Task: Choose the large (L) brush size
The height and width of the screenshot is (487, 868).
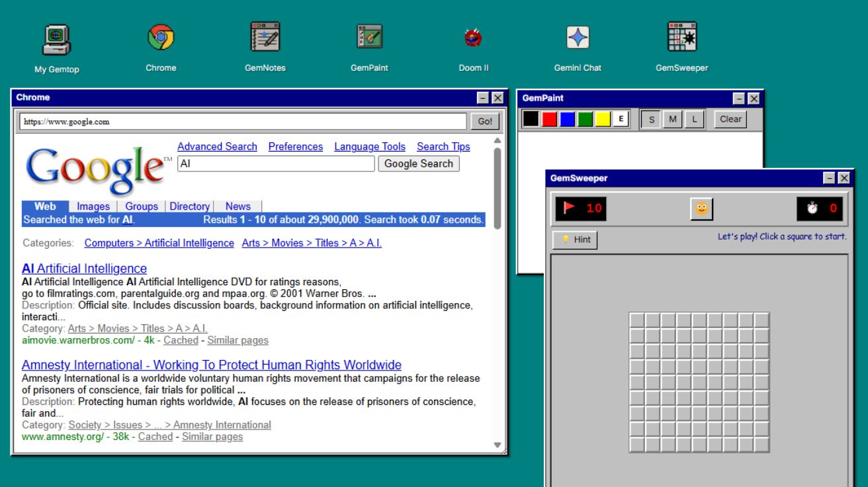Action: [694, 120]
